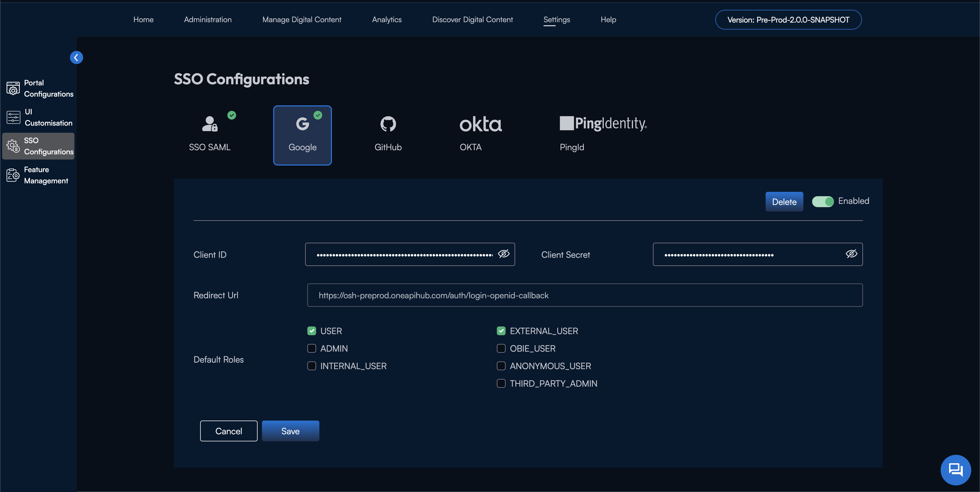The image size is (980, 492).
Task: Click the green check badge on SSO SAML
Action: 232,115
